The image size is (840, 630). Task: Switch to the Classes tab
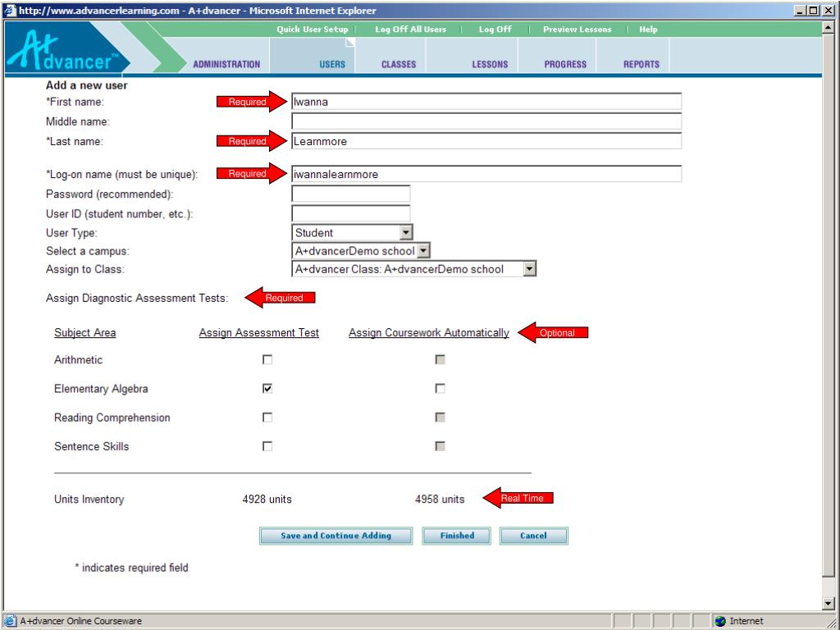click(x=399, y=64)
